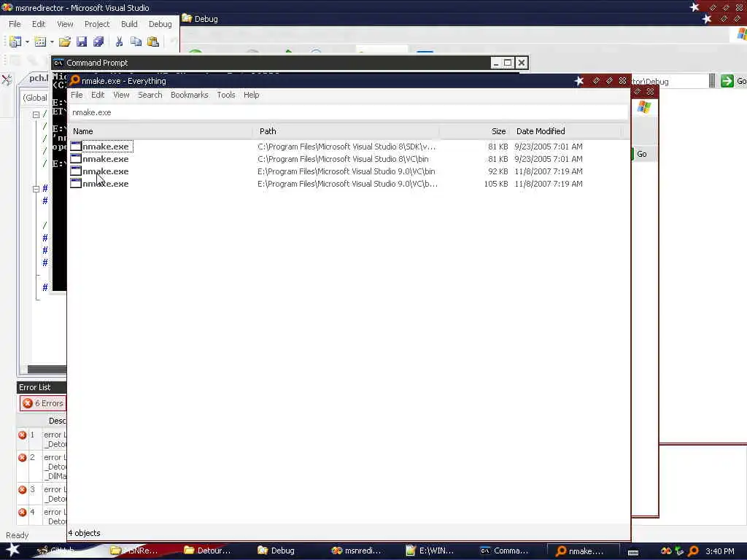Viewport: 747px width, 560px height.
Task: Select the 105 KB nmake.exe result row
Action: pyautogui.click(x=348, y=184)
